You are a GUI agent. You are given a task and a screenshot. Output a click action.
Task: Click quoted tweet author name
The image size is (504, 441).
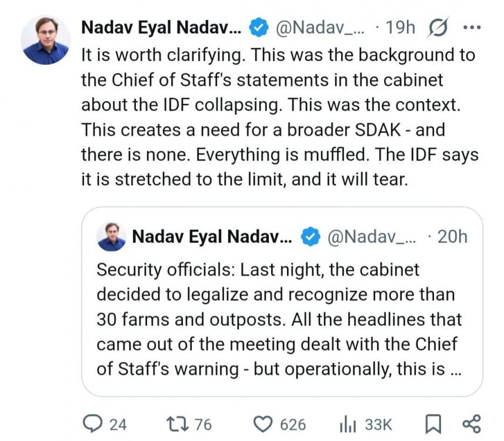click(212, 236)
